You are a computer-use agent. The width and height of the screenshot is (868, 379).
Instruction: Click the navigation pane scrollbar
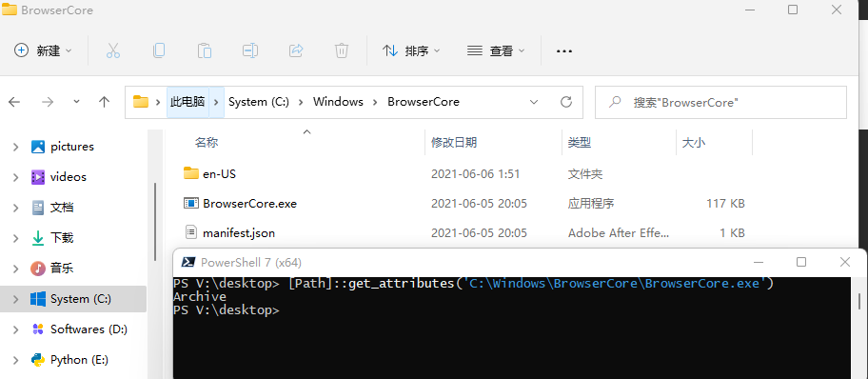[155, 221]
